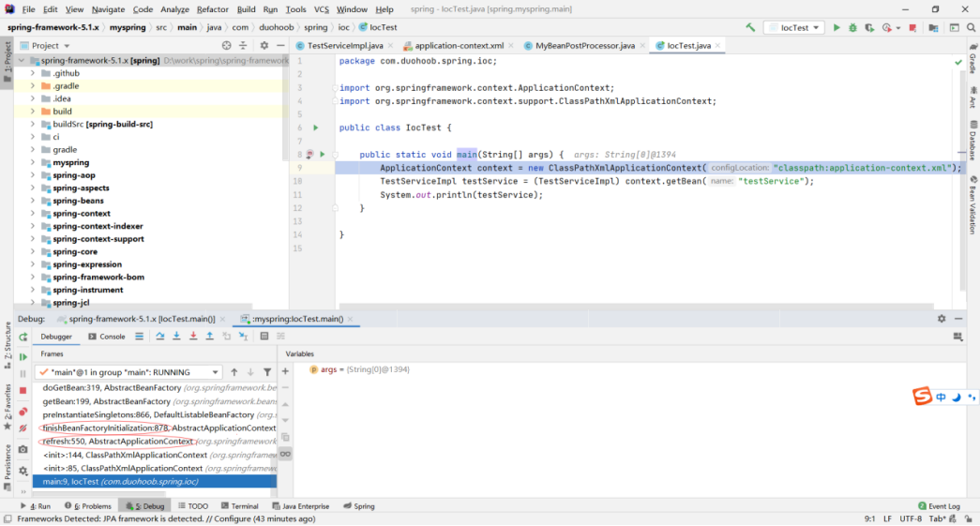The height and width of the screenshot is (526, 980).
Task: Click the Resume Program icon in Debug panel
Action: (x=23, y=357)
